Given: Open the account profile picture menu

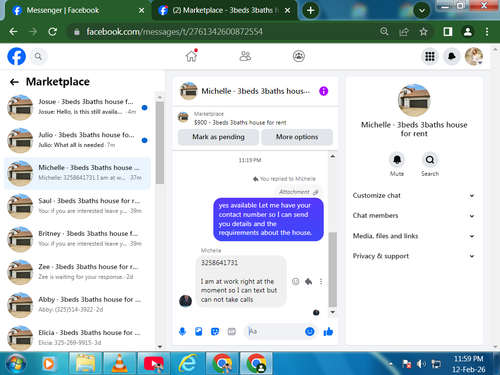Looking at the screenshot, I should click(x=474, y=56).
